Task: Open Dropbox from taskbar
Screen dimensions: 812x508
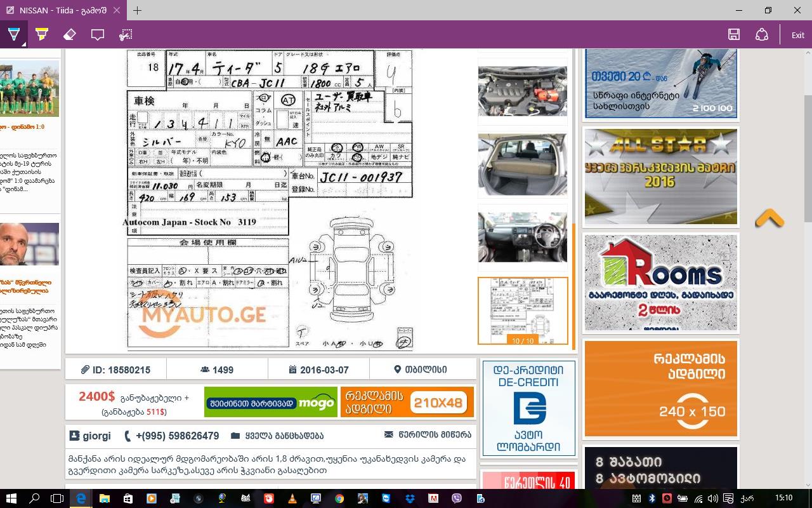Action: (x=410, y=498)
